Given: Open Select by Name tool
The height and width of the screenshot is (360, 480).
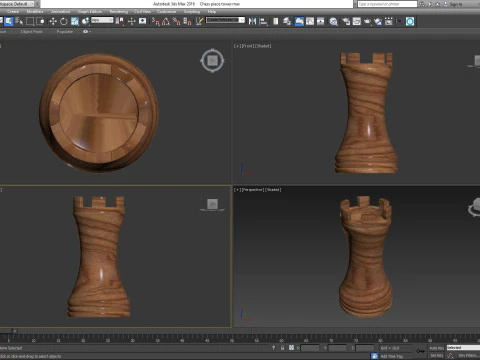Looking at the screenshot, I should (x=19, y=21).
